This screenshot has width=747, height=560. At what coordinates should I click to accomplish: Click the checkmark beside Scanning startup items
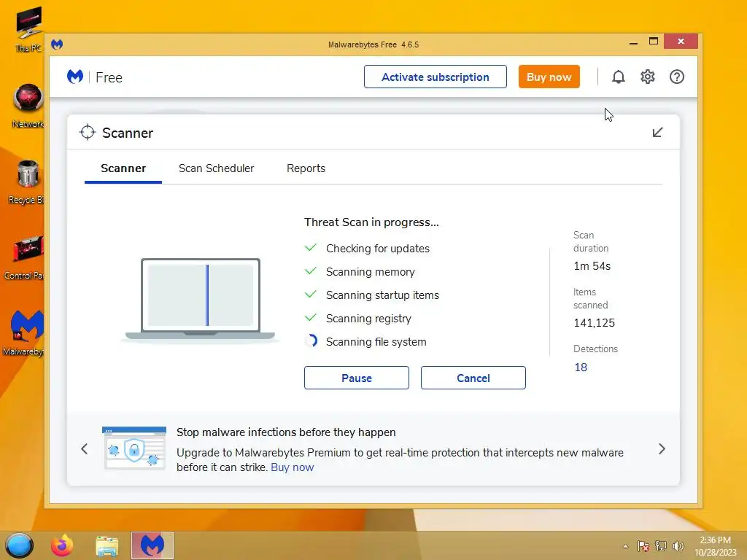pyautogui.click(x=311, y=295)
